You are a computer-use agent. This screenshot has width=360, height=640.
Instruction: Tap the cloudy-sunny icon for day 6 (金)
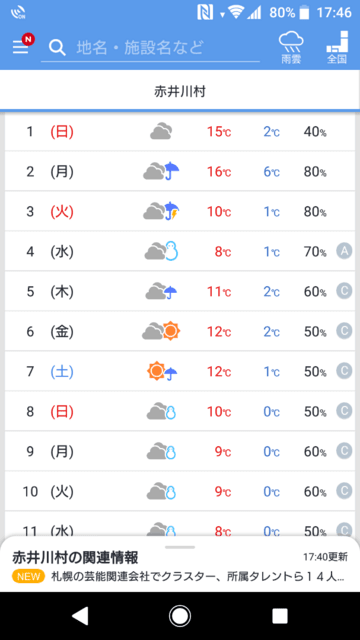pos(161,331)
